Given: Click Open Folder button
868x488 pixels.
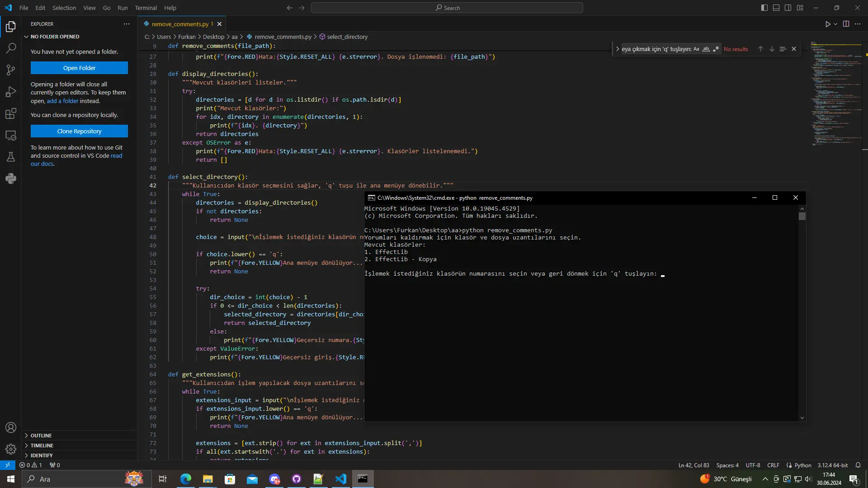Looking at the screenshot, I should (x=79, y=68).
